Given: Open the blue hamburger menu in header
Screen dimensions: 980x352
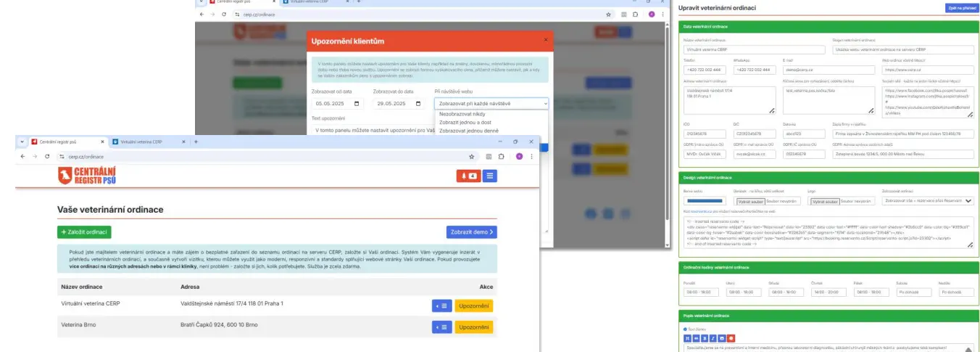Looking at the screenshot, I should [x=490, y=176].
